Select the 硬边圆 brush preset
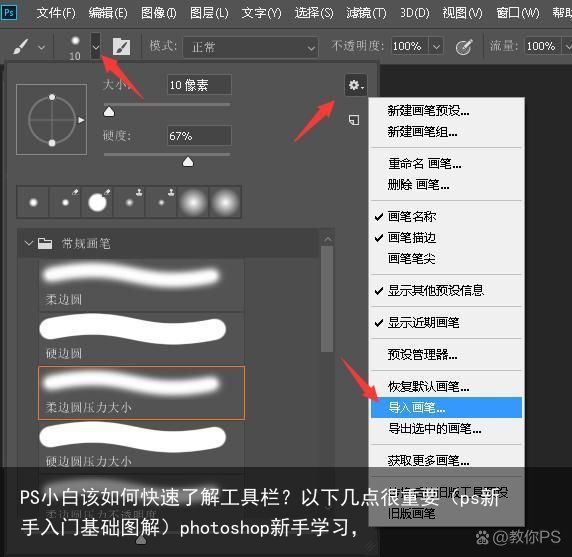This screenshot has width=572, height=557. (142, 339)
